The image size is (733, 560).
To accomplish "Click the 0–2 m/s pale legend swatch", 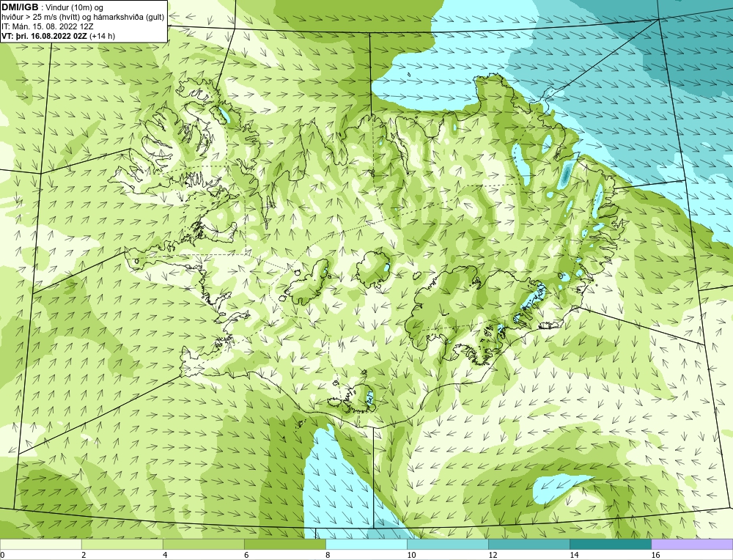I will click(40, 544).
